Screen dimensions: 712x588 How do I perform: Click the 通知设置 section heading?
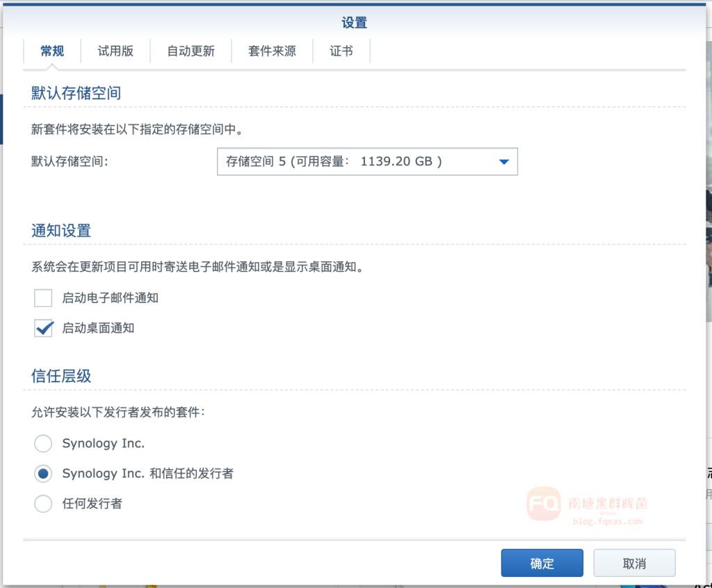click(61, 231)
